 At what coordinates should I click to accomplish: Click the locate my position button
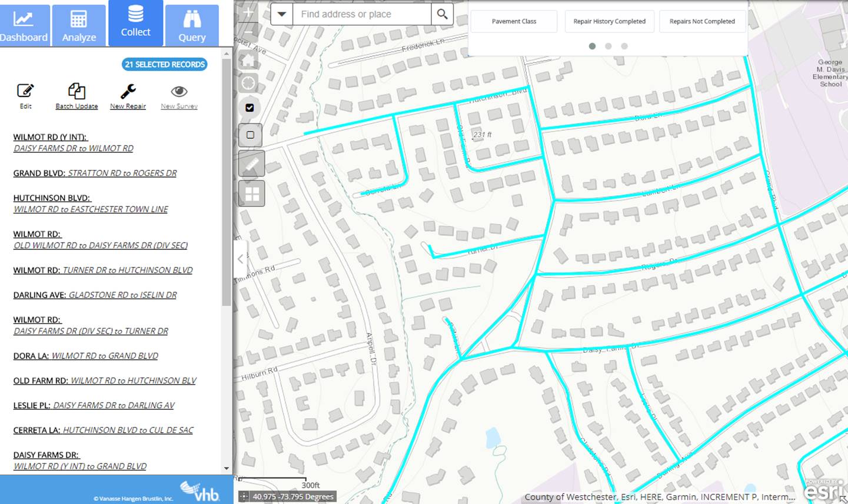click(249, 84)
